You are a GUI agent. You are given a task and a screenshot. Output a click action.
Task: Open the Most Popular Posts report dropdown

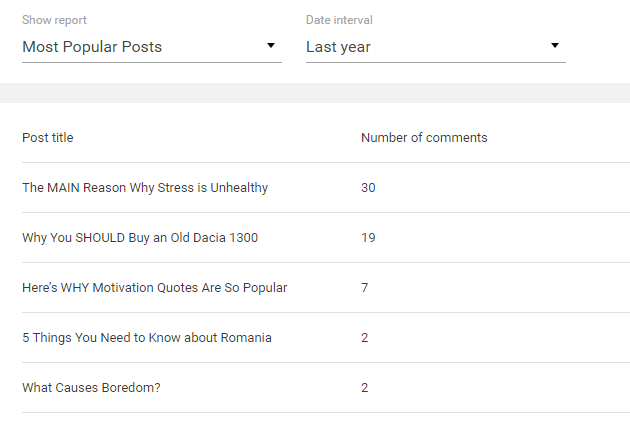(152, 47)
